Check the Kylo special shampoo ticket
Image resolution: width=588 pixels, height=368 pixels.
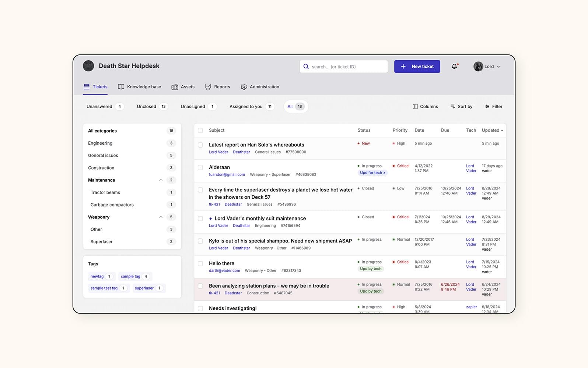click(x=200, y=241)
